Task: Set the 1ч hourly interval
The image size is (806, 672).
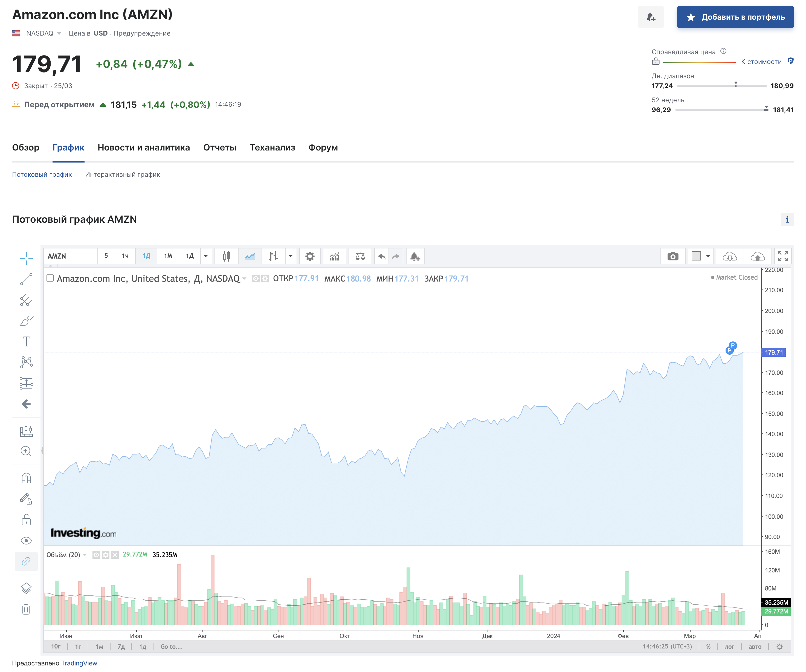Action: (125, 256)
